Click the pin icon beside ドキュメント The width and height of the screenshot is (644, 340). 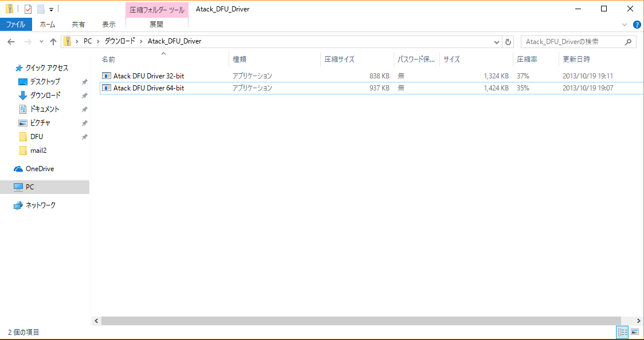tap(84, 109)
